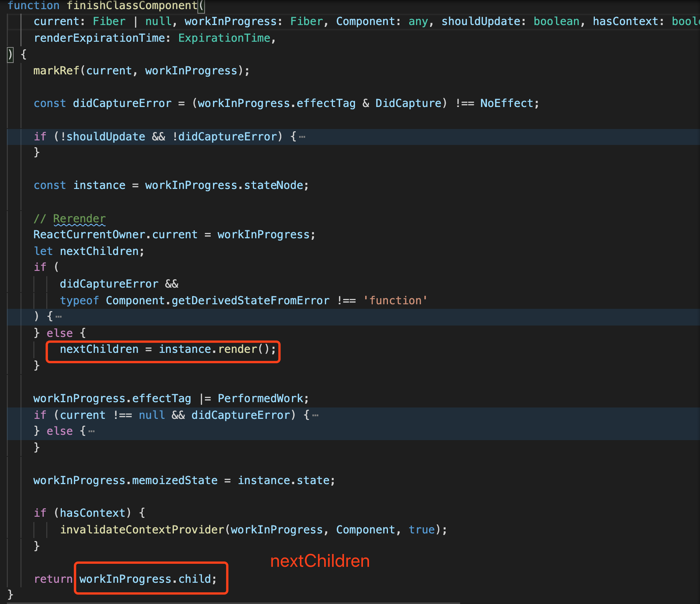Click the render() call on instance
Screen dimensions: 700x604
[244, 349]
